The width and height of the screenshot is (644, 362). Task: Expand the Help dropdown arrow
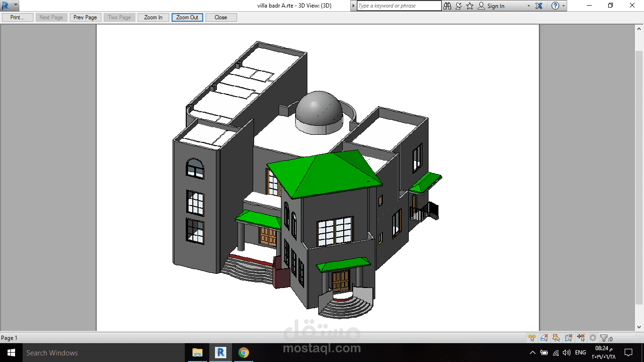[564, 6]
